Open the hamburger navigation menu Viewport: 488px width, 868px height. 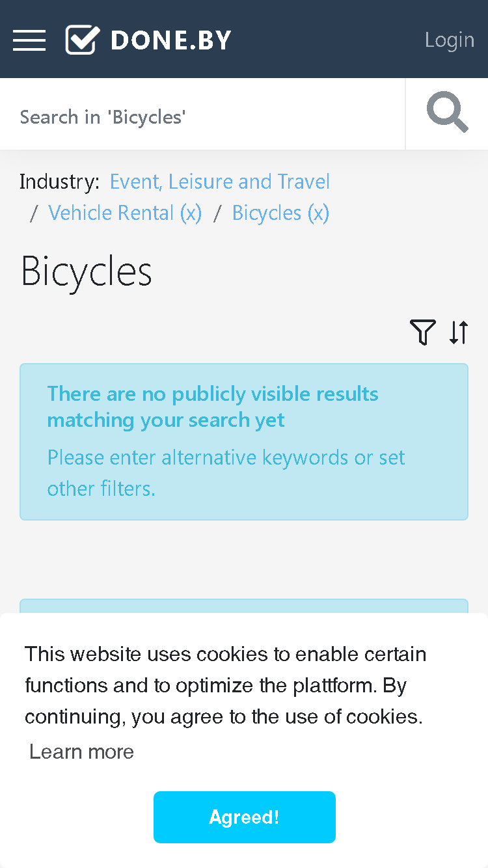[x=29, y=40]
